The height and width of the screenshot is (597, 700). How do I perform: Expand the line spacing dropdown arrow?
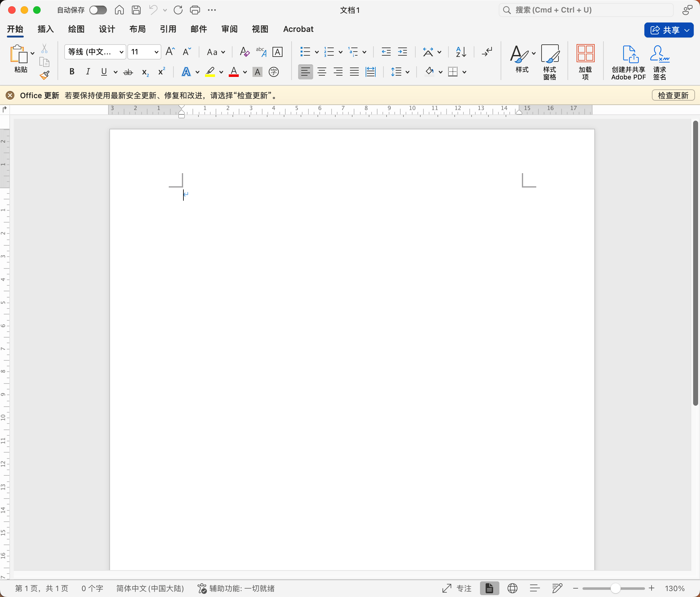tap(407, 72)
